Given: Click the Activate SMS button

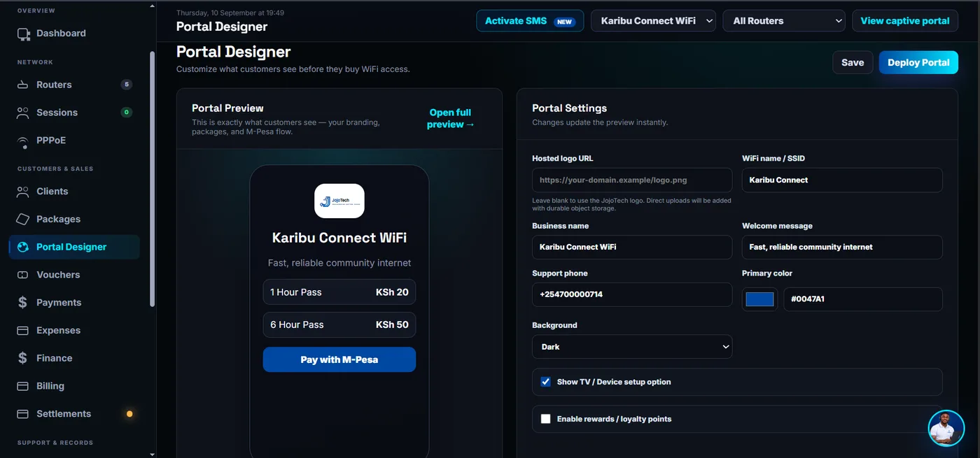Looking at the screenshot, I should (530, 21).
